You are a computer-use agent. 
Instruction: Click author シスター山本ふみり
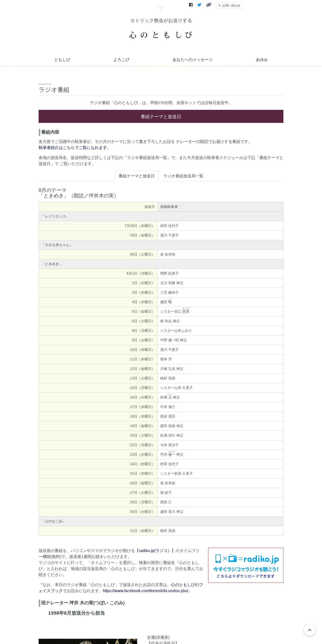[x=176, y=331]
